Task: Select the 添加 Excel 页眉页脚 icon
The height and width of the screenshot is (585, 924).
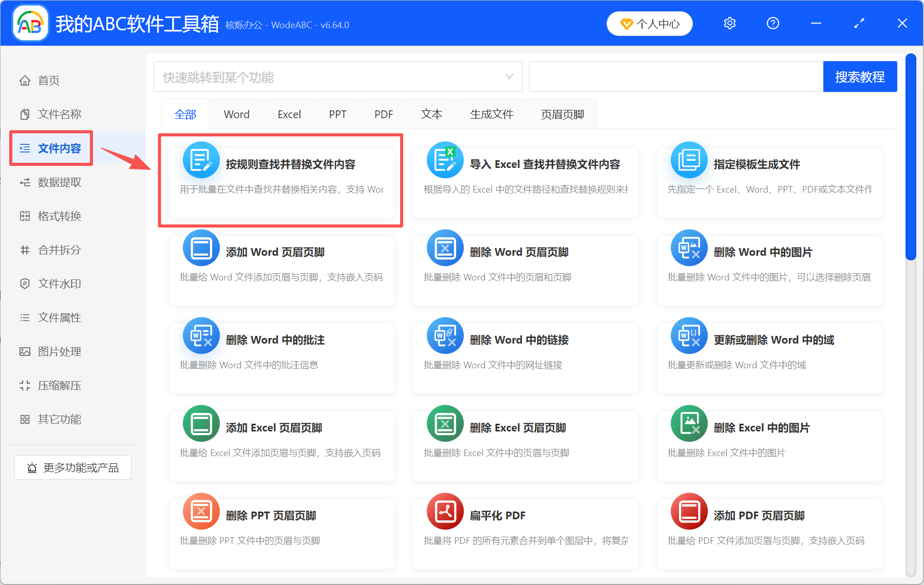Action: 201,423
